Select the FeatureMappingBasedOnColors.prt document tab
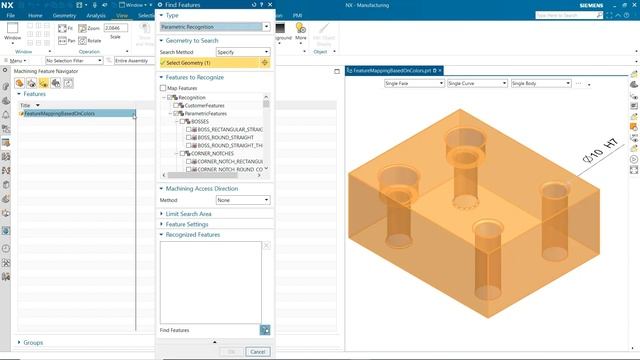640x360 pixels. pyautogui.click(x=394, y=71)
